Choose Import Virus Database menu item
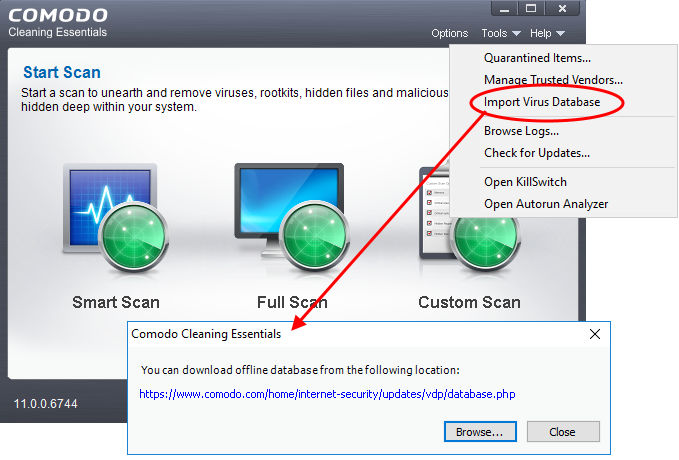Image resolution: width=679 pixels, height=460 pixels. click(541, 102)
